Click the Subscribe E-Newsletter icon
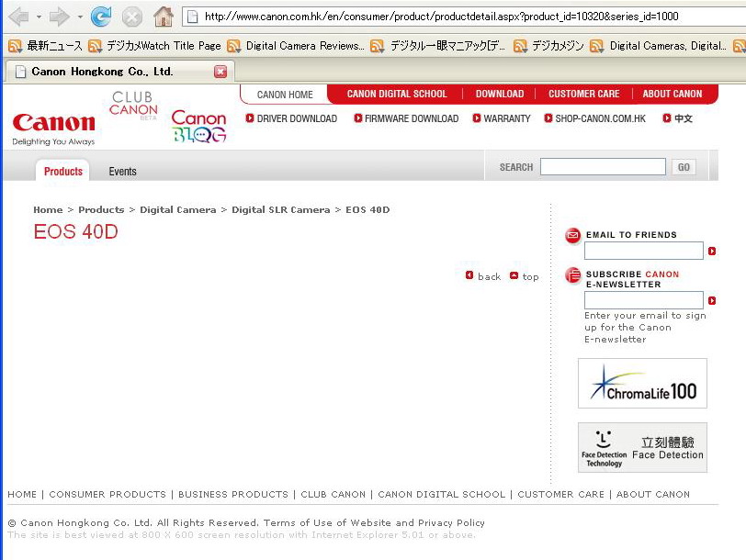 [x=573, y=275]
